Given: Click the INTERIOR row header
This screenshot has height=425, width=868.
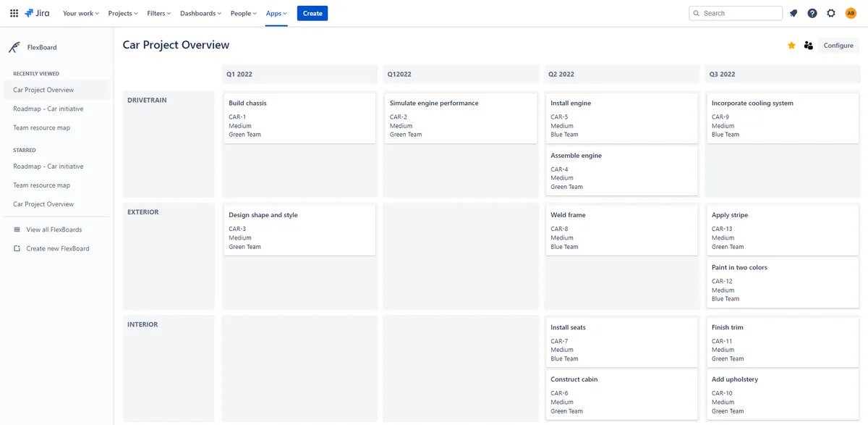Looking at the screenshot, I should click(x=169, y=369).
